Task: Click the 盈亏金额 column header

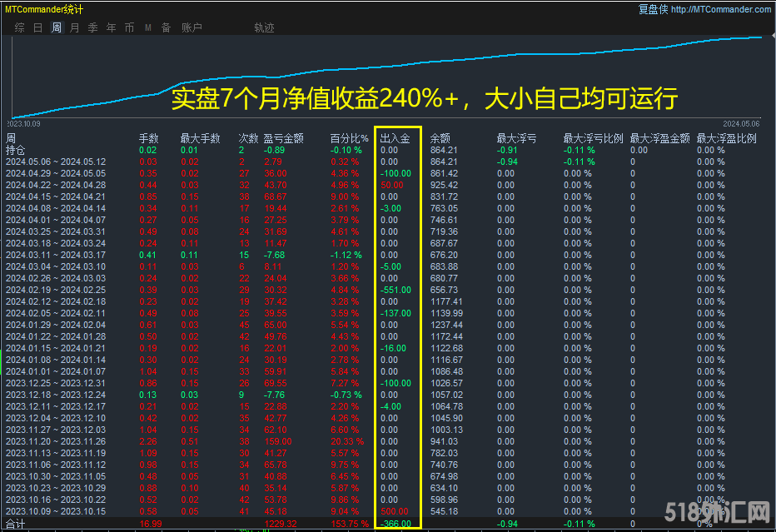Action: click(283, 138)
